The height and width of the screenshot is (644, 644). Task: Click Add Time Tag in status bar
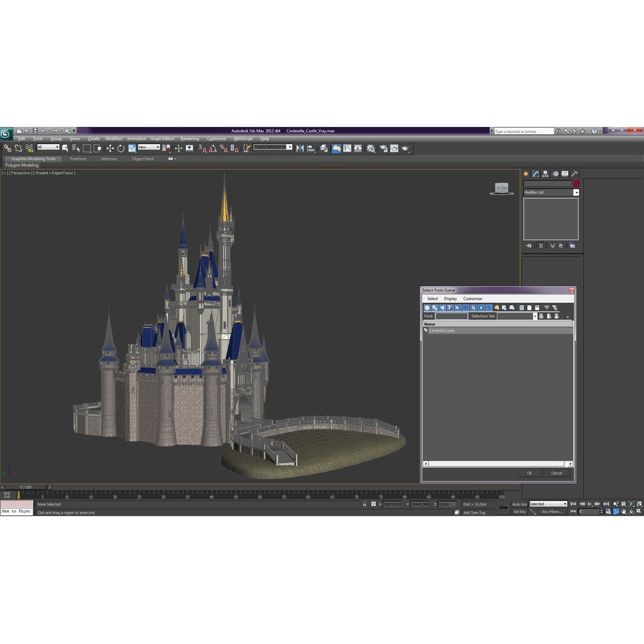474,513
